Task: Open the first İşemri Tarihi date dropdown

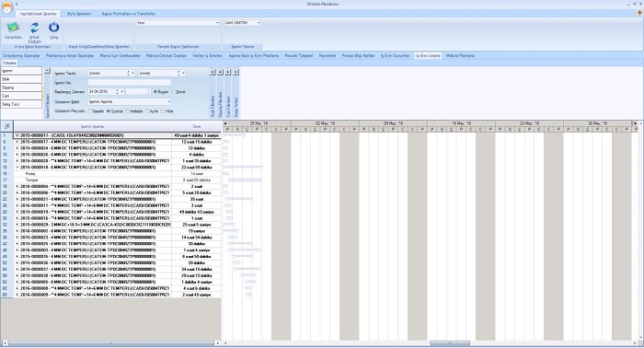Action: (x=132, y=73)
